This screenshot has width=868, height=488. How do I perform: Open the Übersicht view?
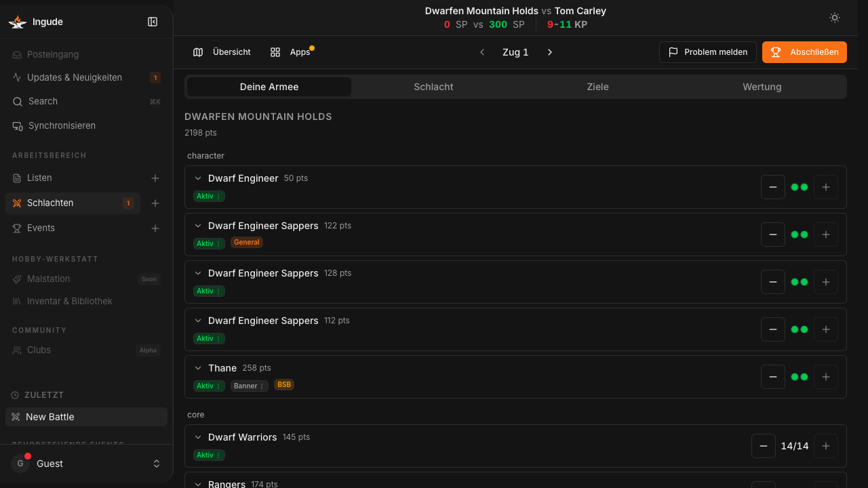click(x=222, y=52)
